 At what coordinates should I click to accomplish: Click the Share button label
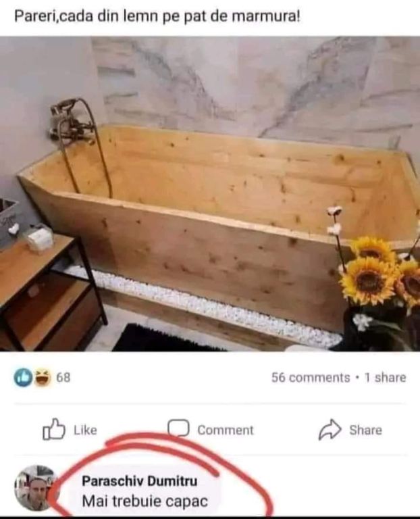point(365,430)
